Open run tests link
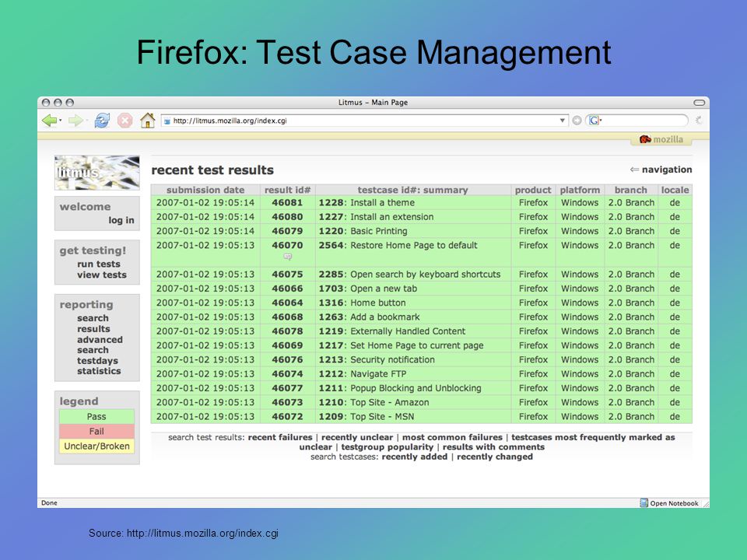Viewport: 747px width, 560px height. tap(99, 264)
